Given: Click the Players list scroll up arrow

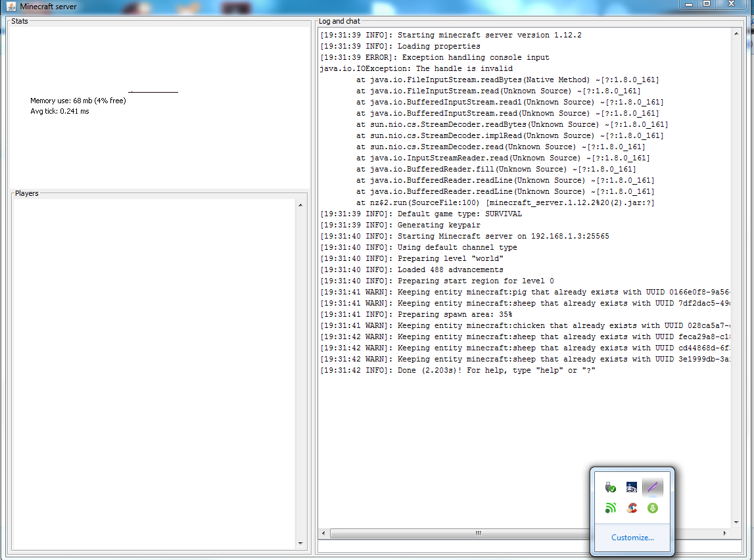Looking at the screenshot, I should (x=300, y=205).
